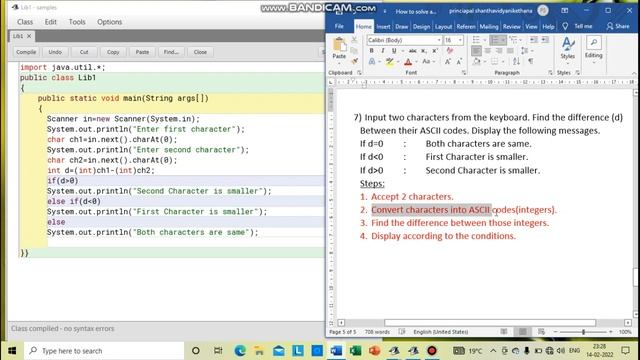Apply Bold formatting in Word
This screenshot has height=360, width=640.
[371, 51]
